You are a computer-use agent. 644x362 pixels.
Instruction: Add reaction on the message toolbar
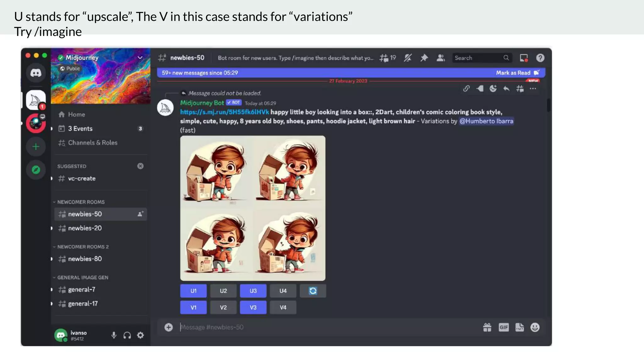click(493, 89)
